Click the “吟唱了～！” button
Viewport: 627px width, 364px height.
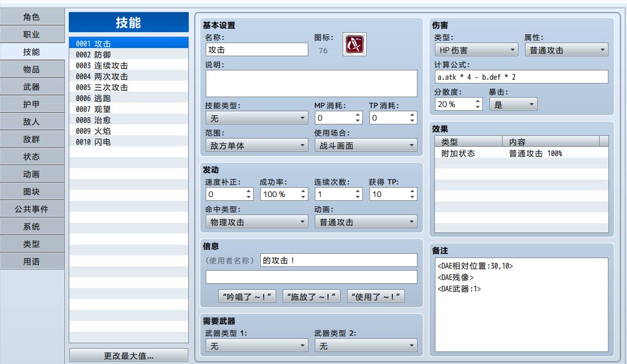247,296
